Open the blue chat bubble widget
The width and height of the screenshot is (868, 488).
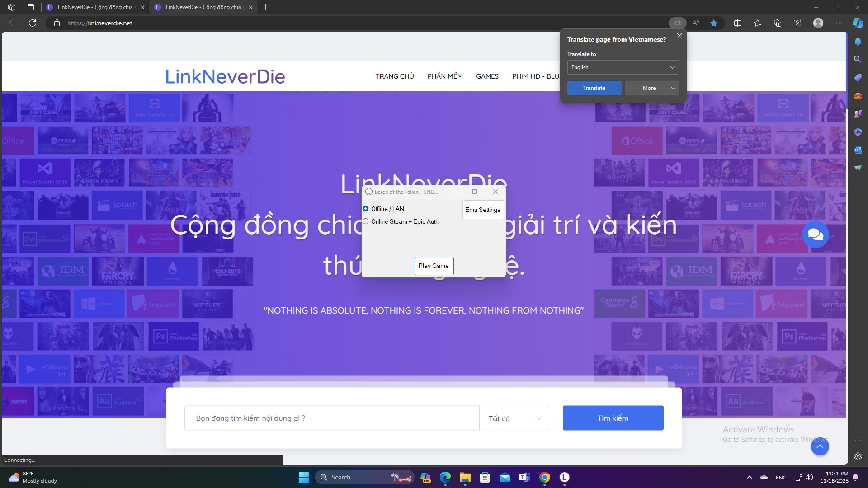tap(815, 235)
